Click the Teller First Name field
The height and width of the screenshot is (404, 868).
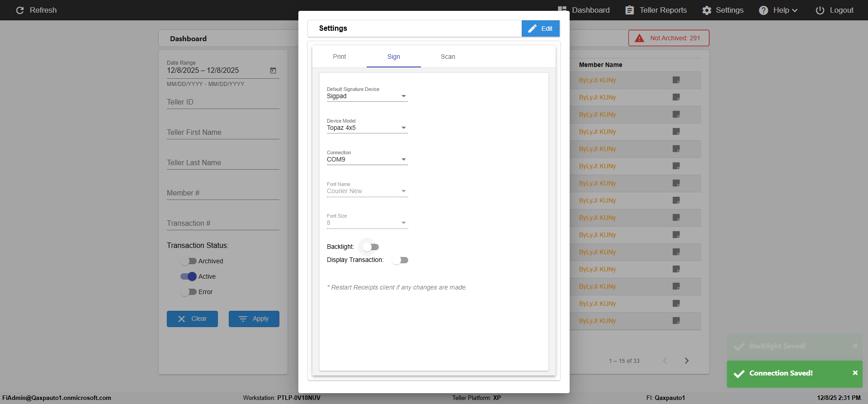[223, 132]
